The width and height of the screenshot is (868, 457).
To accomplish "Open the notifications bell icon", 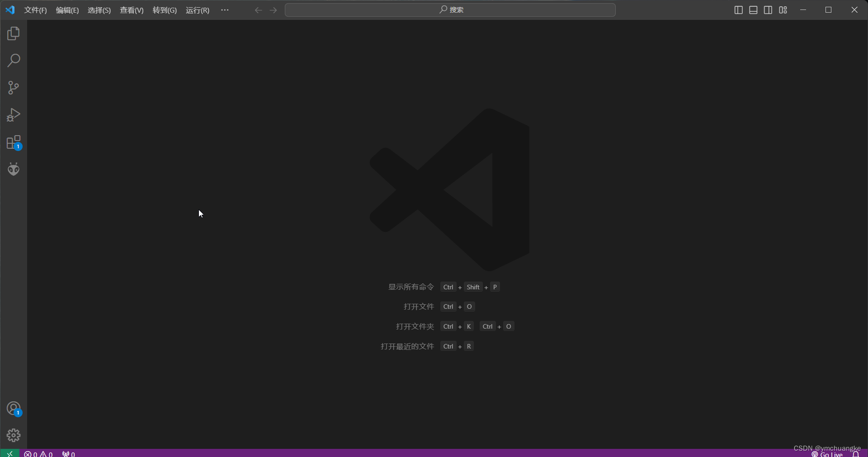I will click(856, 454).
